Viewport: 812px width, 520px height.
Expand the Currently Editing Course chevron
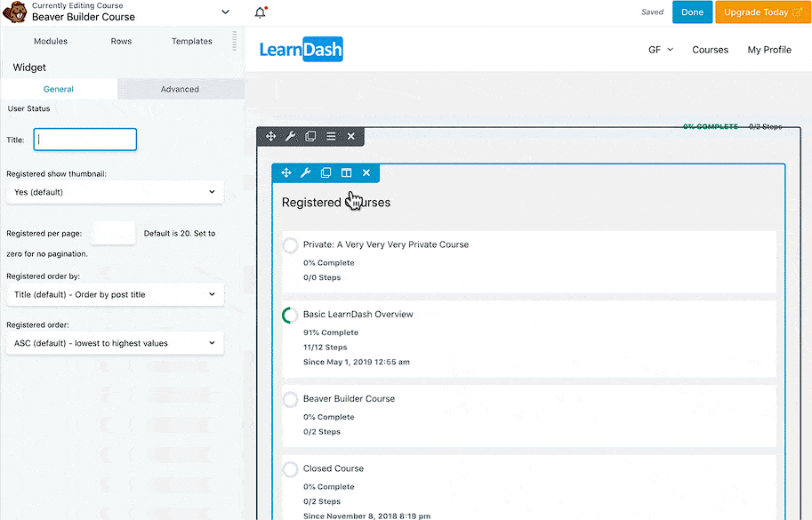click(225, 12)
